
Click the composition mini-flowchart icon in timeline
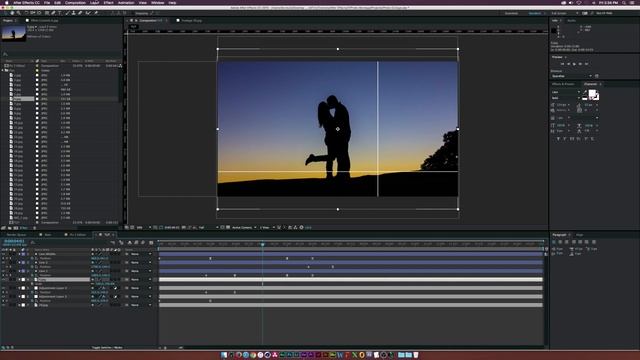point(113,242)
